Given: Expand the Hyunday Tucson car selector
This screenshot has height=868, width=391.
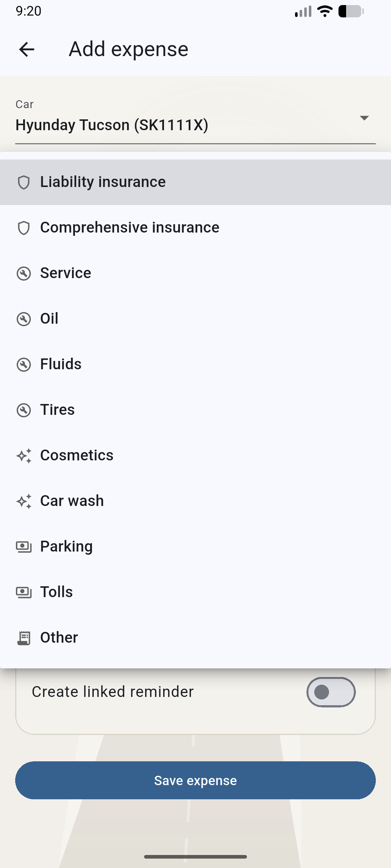Looking at the screenshot, I should click(112, 125).
